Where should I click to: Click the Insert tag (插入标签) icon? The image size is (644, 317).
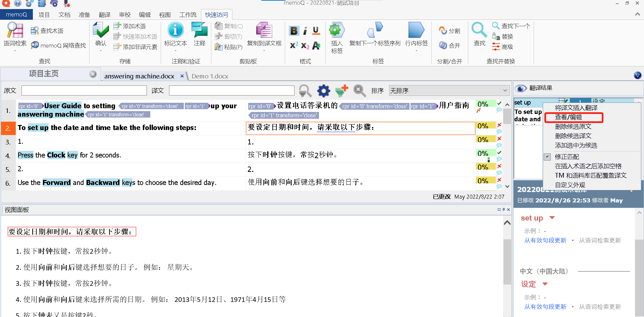tap(336, 30)
